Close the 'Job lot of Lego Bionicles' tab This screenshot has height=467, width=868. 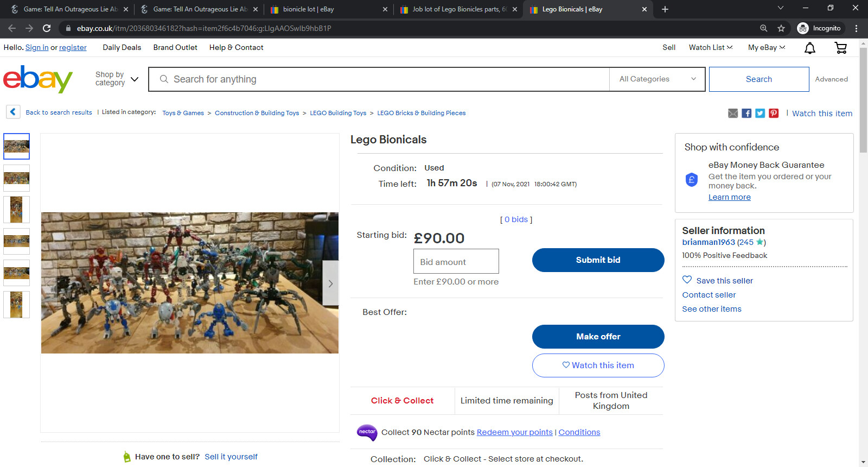pos(515,9)
